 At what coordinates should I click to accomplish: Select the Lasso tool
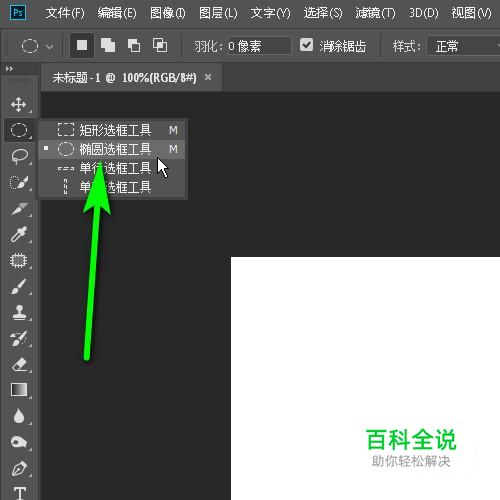[x=19, y=156]
